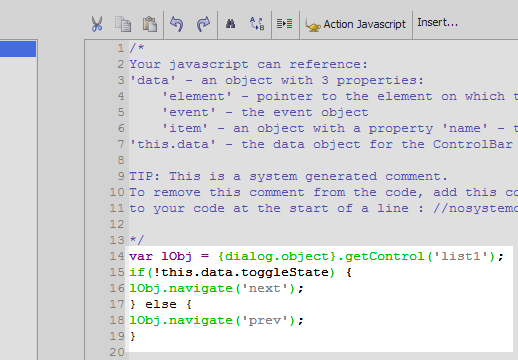Undo the last edit

(x=177, y=24)
